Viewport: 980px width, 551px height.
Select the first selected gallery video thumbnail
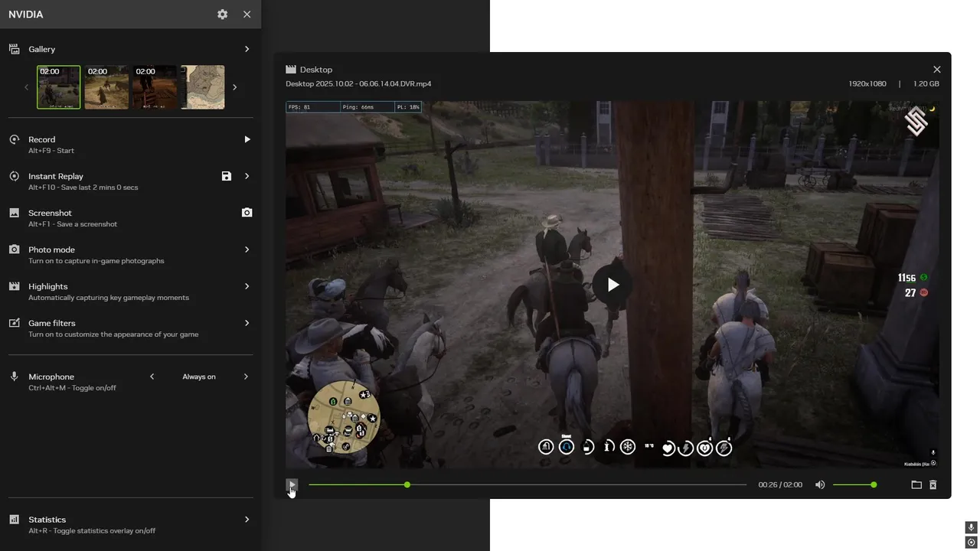pos(59,87)
